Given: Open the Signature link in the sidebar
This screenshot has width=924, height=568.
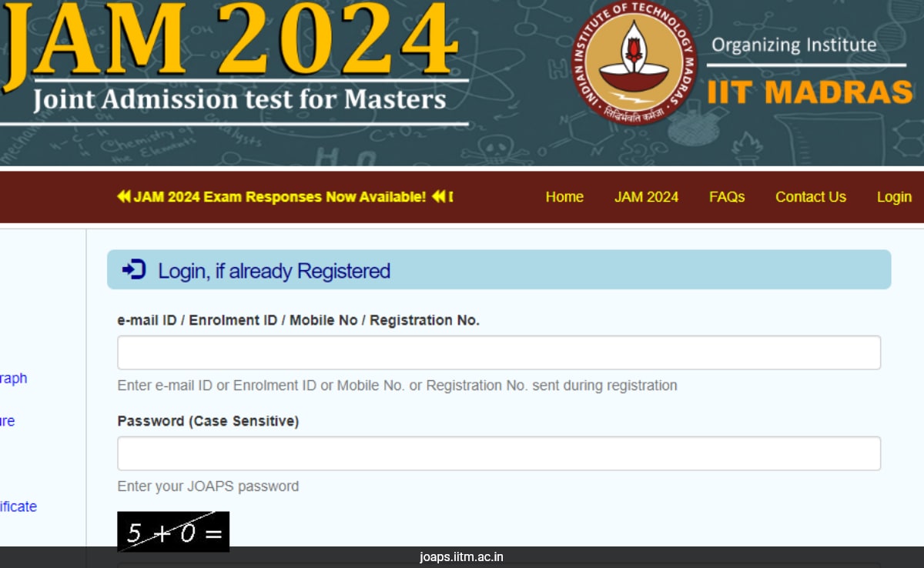Looking at the screenshot, I should pos(8,421).
